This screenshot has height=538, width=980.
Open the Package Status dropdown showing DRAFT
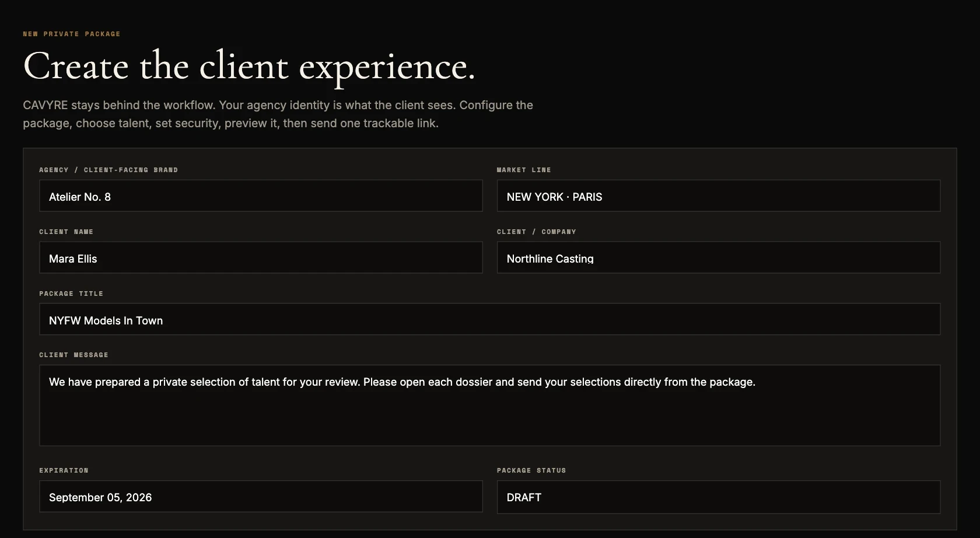[718, 497]
